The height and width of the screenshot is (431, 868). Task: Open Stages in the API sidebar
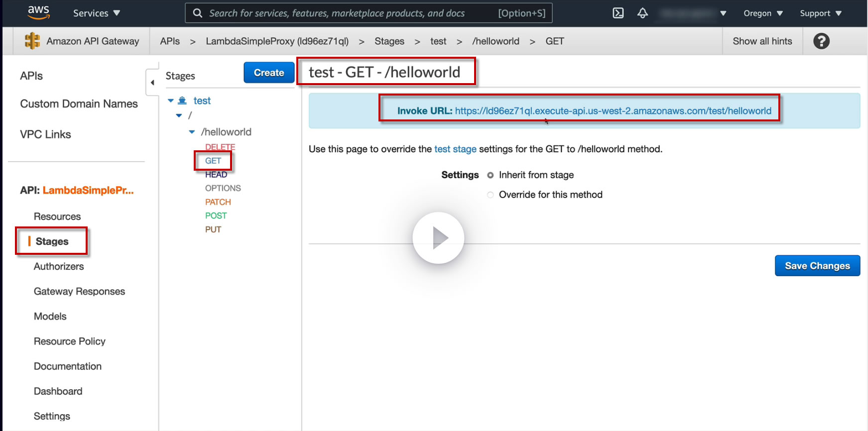coord(52,241)
